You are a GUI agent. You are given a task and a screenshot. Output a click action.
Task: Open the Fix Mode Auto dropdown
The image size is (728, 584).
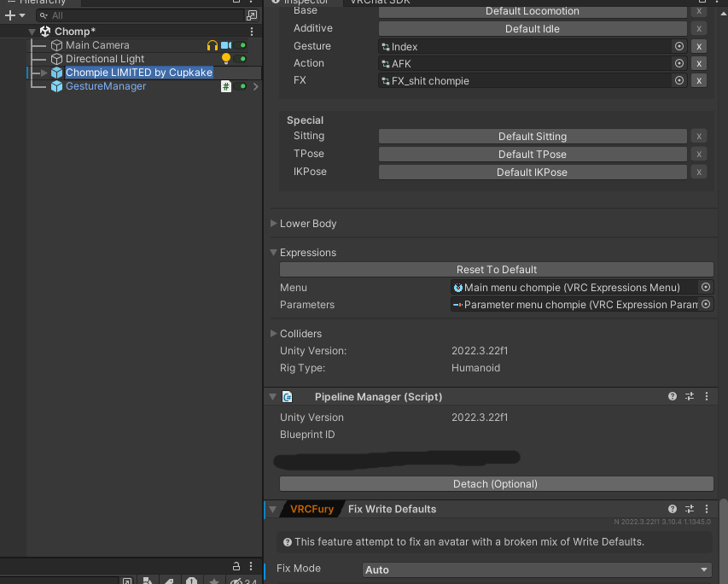click(x=537, y=569)
